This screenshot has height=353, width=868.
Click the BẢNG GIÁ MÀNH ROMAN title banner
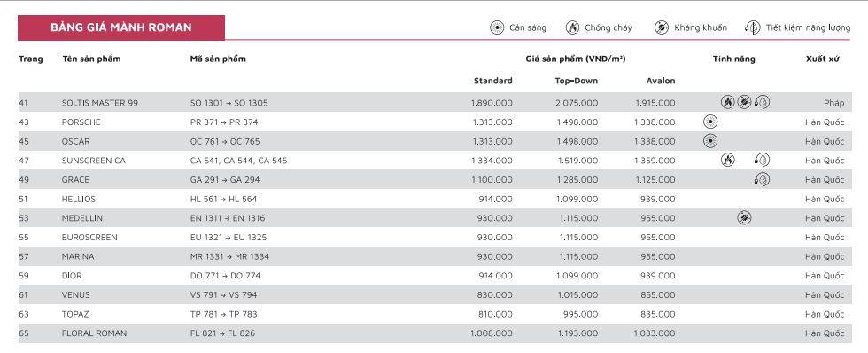pyautogui.click(x=121, y=27)
